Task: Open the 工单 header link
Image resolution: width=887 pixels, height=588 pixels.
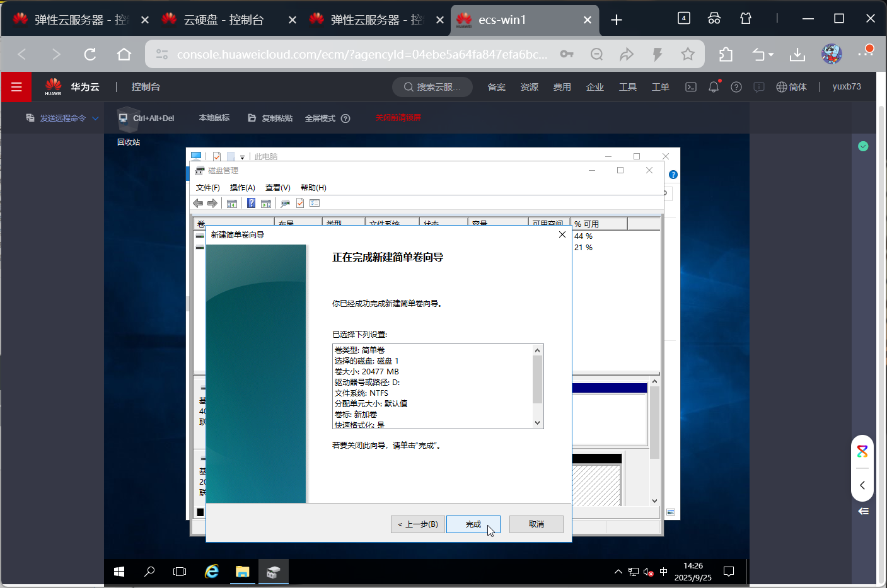Action: click(661, 87)
